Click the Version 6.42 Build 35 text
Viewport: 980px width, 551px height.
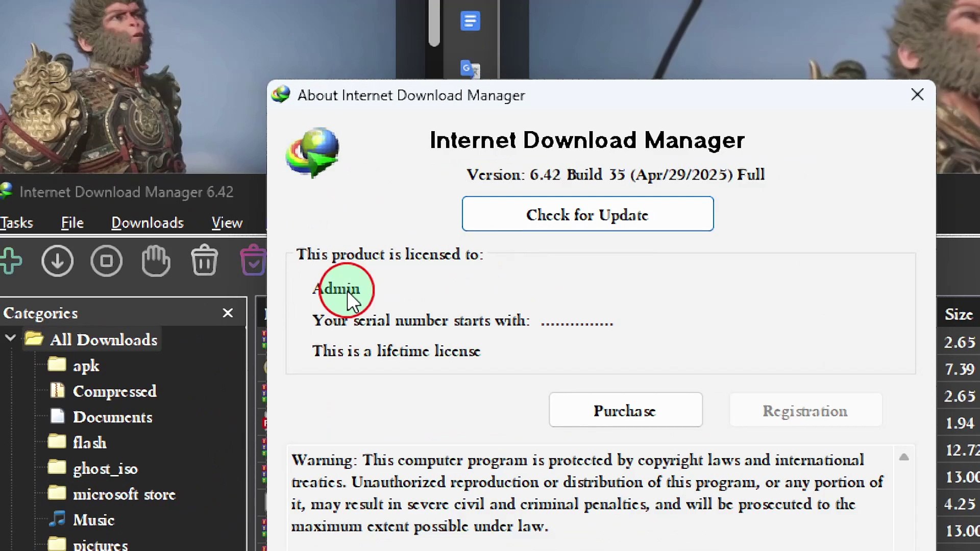(616, 174)
